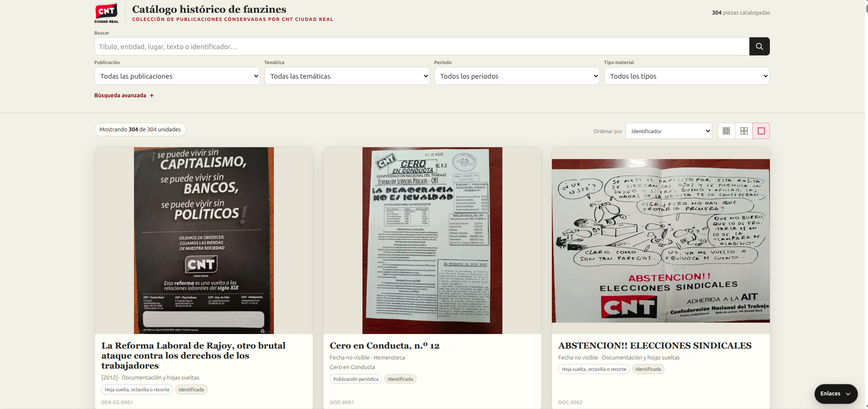Image resolution: width=868 pixels, height=409 pixels.
Task: Open the Publicación dropdown
Action: tap(177, 76)
